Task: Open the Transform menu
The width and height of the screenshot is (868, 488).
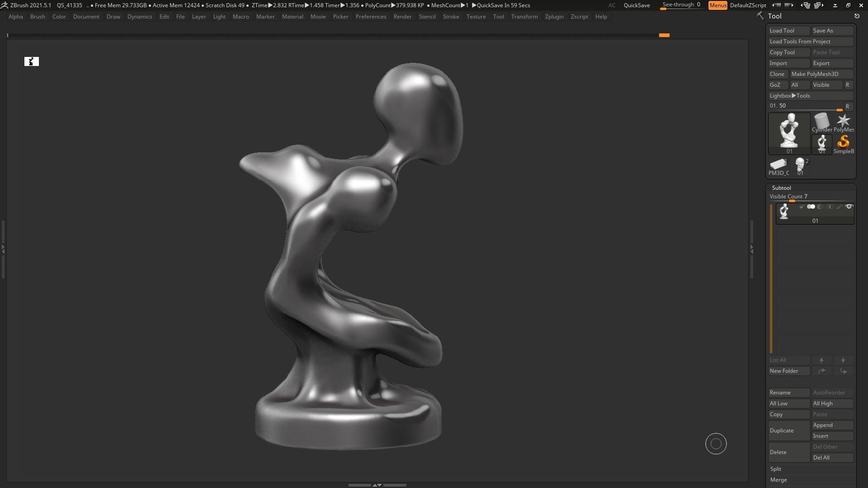Action: coord(524,16)
